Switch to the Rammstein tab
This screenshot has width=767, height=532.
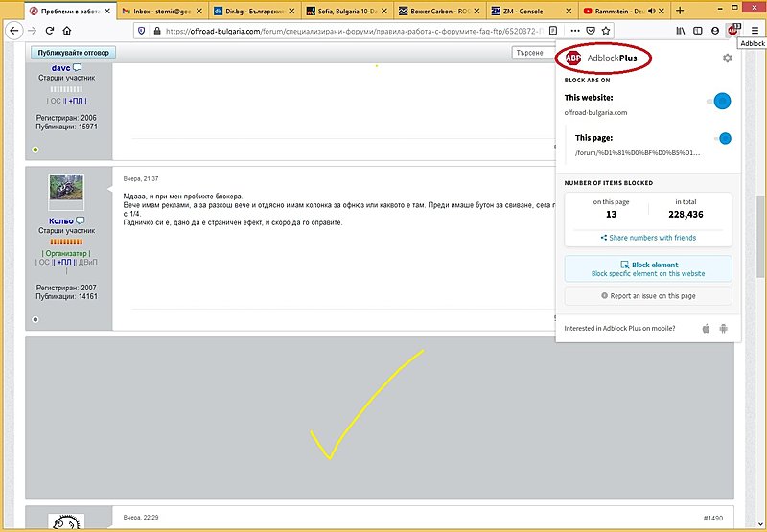619,11
